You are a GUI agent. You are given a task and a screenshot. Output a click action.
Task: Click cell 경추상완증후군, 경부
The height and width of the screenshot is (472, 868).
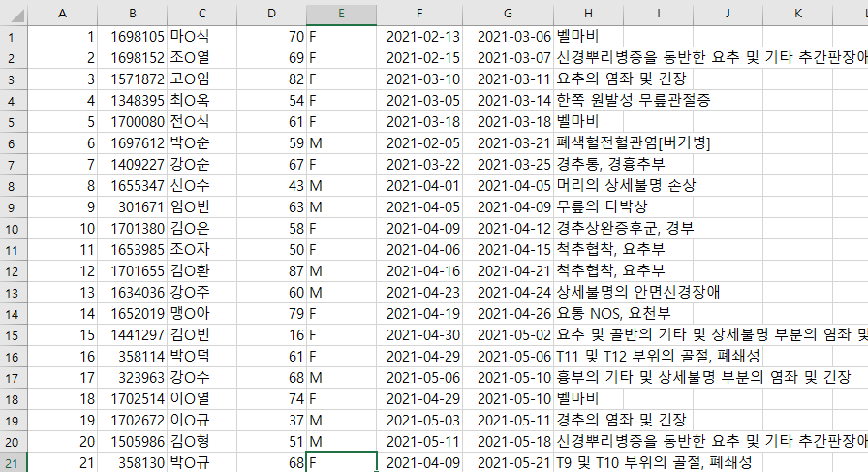tap(625, 228)
